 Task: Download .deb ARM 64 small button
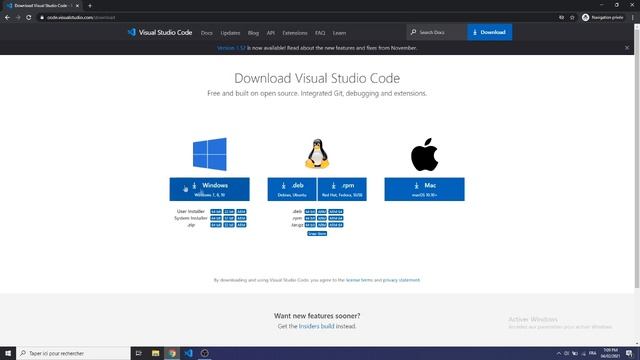pos(336,211)
